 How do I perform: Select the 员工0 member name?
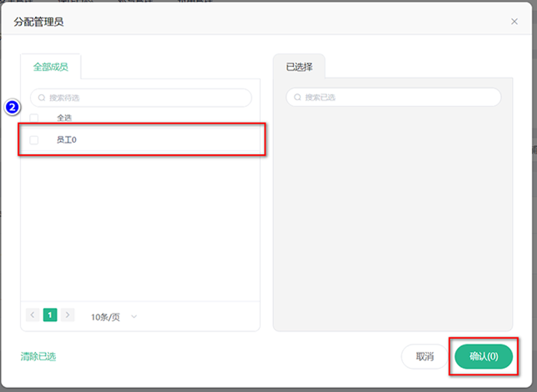(x=66, y=140)
